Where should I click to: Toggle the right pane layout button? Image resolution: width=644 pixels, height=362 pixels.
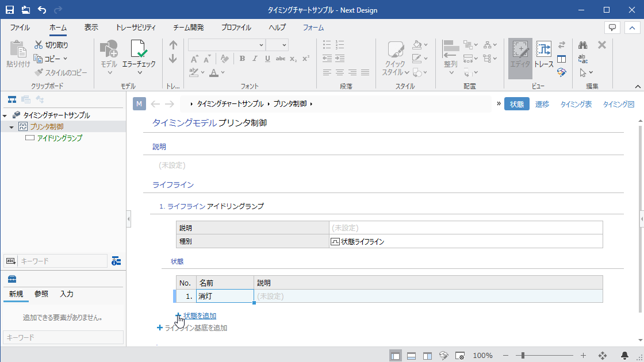[428, 356]
